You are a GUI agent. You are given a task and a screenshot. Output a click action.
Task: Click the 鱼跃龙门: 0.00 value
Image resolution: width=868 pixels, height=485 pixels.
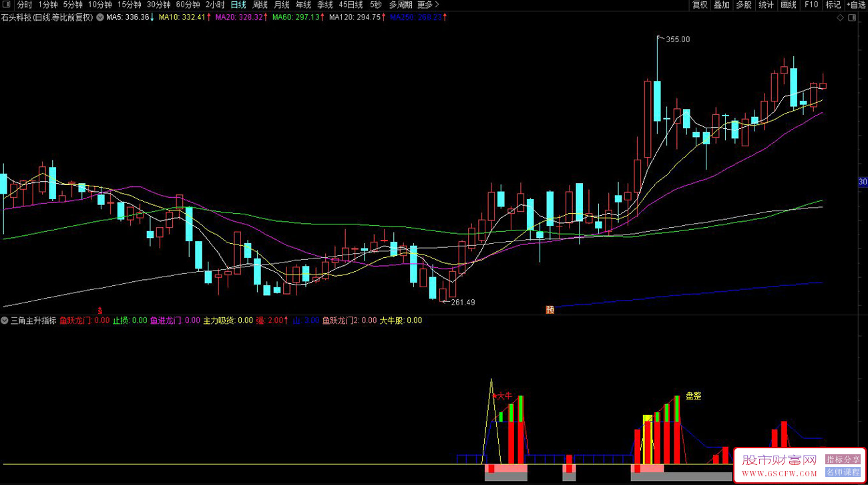85,321
